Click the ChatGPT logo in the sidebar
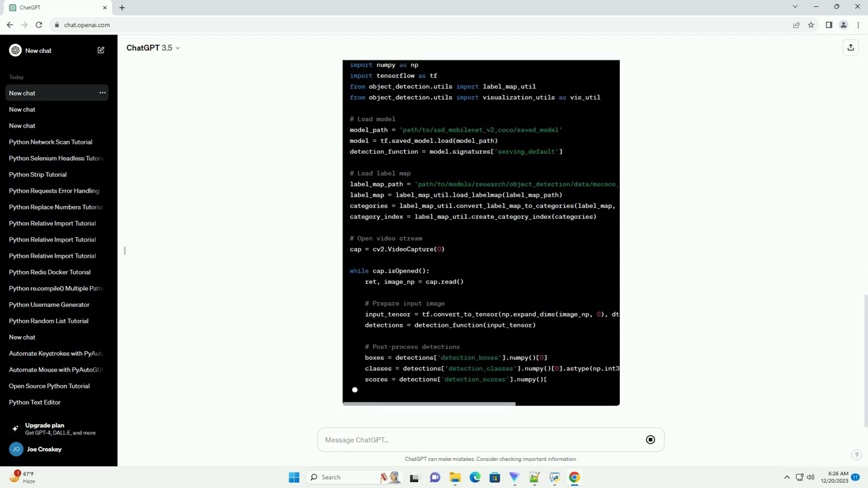Viewport: 868px width, 488px height. click(15, 50)
